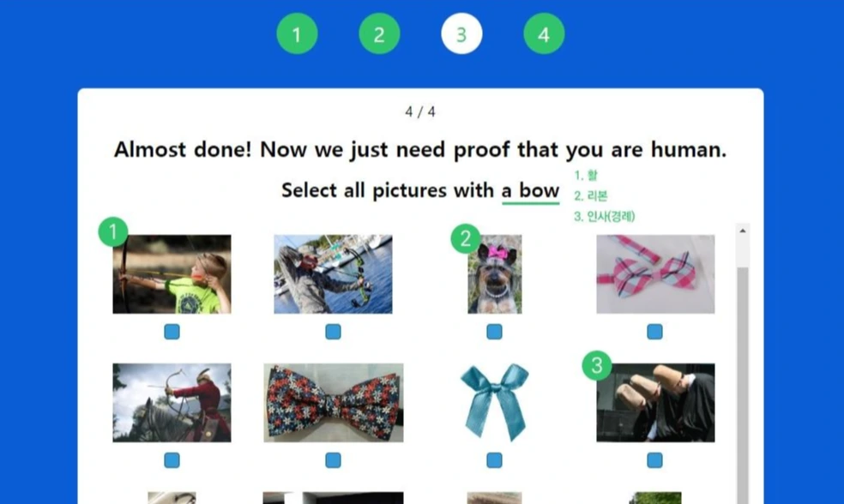Click the step 2 circle at top
This screenshot has width=844, height=504.
(379, 34)
